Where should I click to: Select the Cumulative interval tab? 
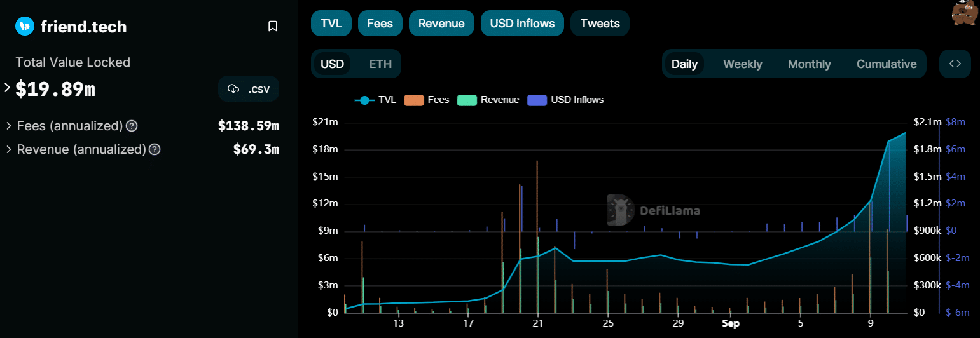[x=887, y=64]
